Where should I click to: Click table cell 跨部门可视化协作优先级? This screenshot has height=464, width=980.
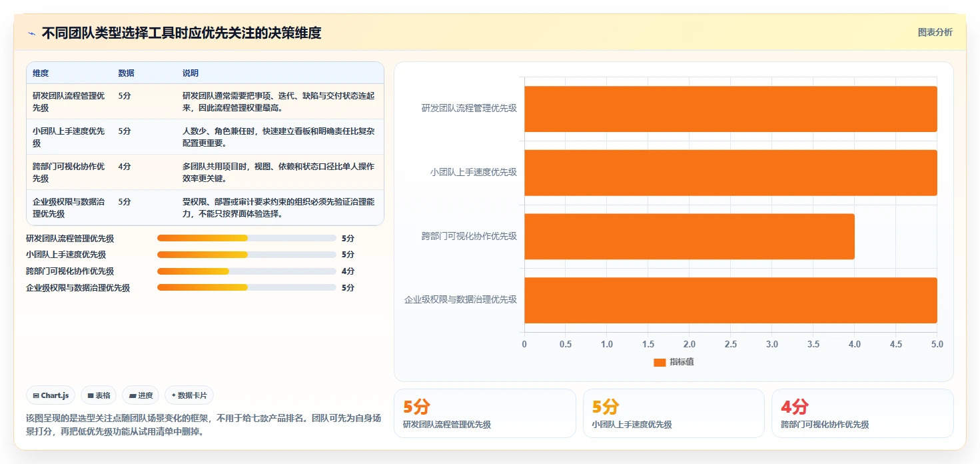coord(69,172)
